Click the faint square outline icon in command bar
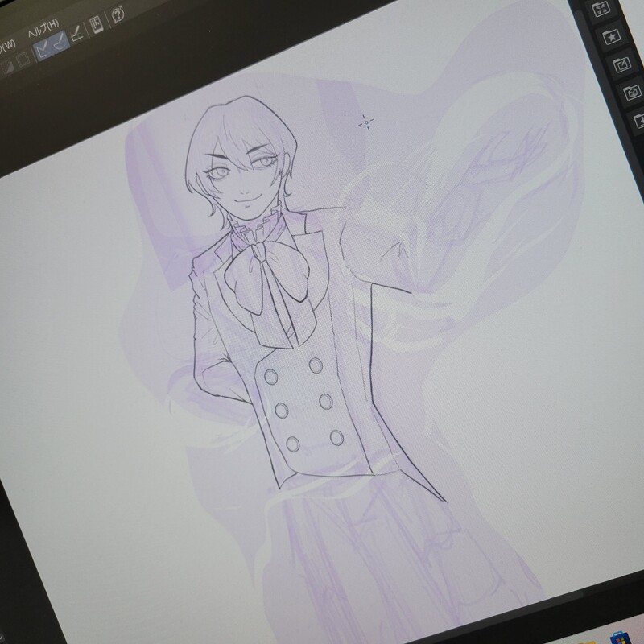Viewport: 644px width, 644px height. click(23, 59)
